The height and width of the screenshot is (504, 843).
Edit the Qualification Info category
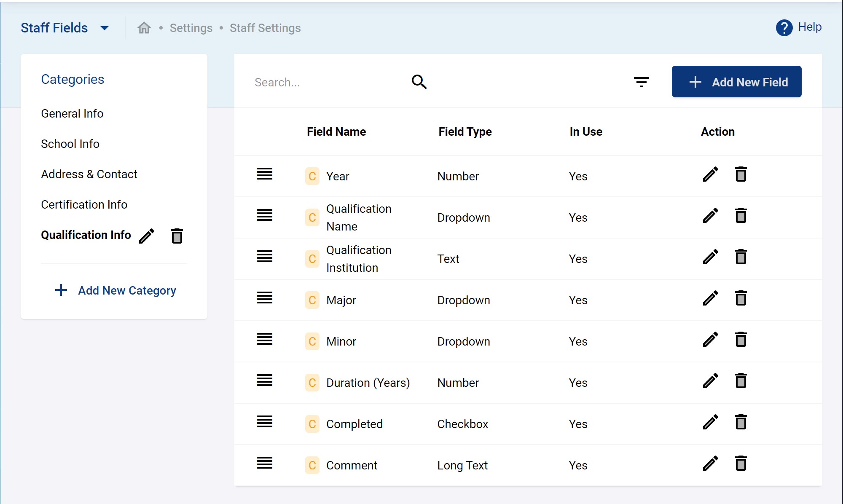[147, 236]
